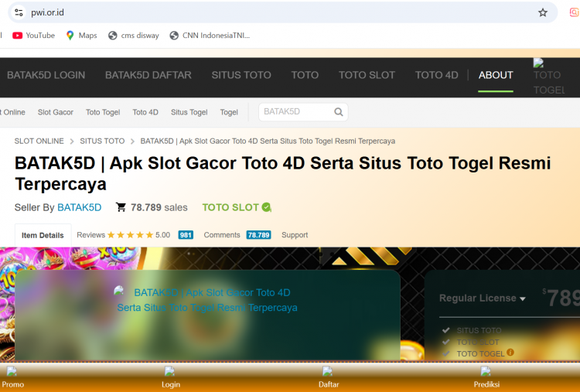Screen dimensions: 580x392
Task: Click the orange info icon beside TOTO TOGEL
Action: click(x=510, y=353)
